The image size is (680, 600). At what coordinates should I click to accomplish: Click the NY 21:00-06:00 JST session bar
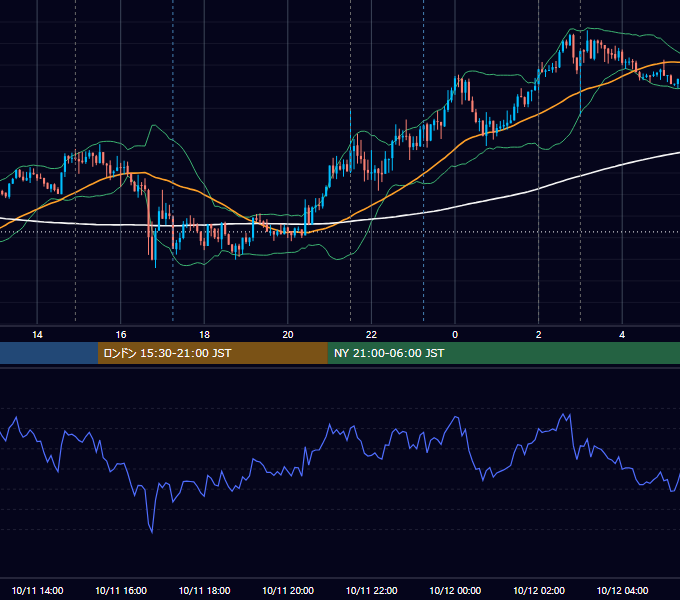tap(503, 353)
